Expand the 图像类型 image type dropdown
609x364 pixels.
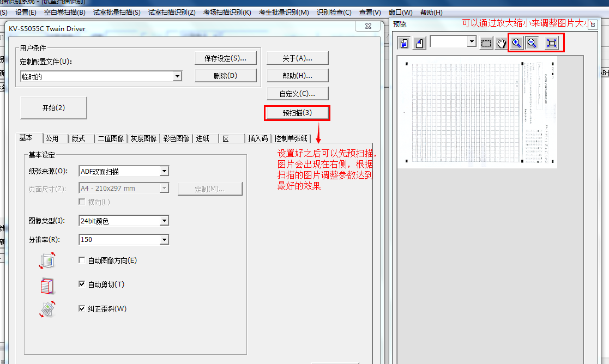164,221
